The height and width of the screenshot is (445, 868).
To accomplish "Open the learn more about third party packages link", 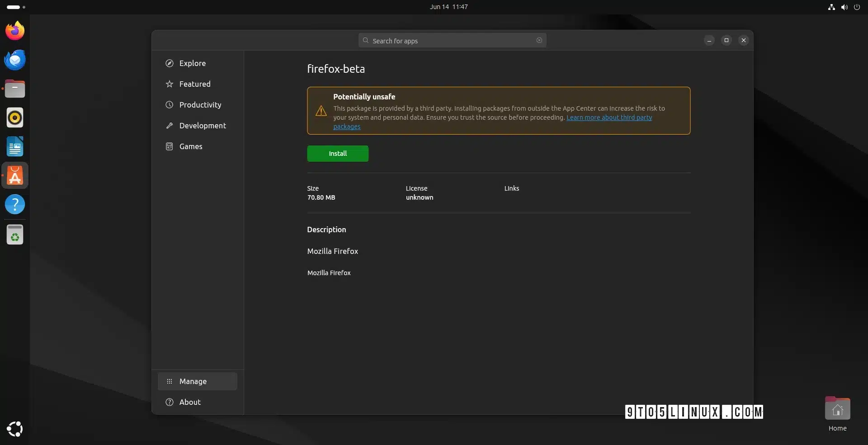I will 609,117.
